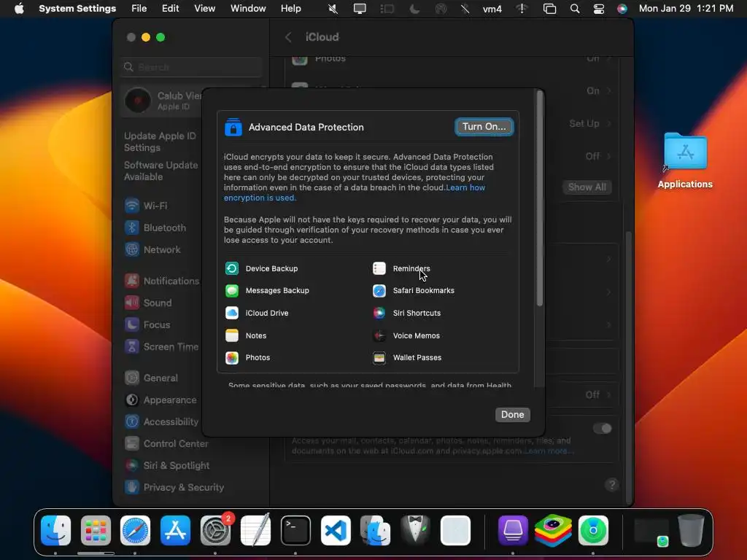The height and width of the screenshot is (560, 747).
Task: Click Siri icon in menu bar
Action: [622, 9]
